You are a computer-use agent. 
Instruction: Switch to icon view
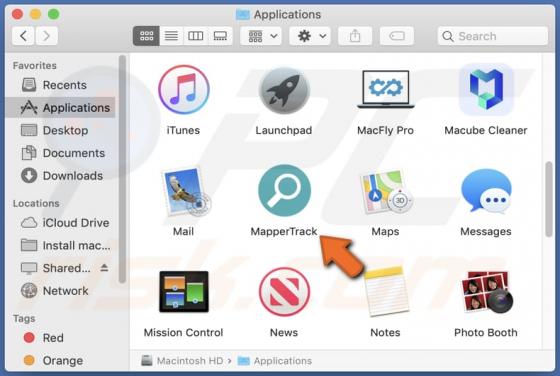point(146,36)
